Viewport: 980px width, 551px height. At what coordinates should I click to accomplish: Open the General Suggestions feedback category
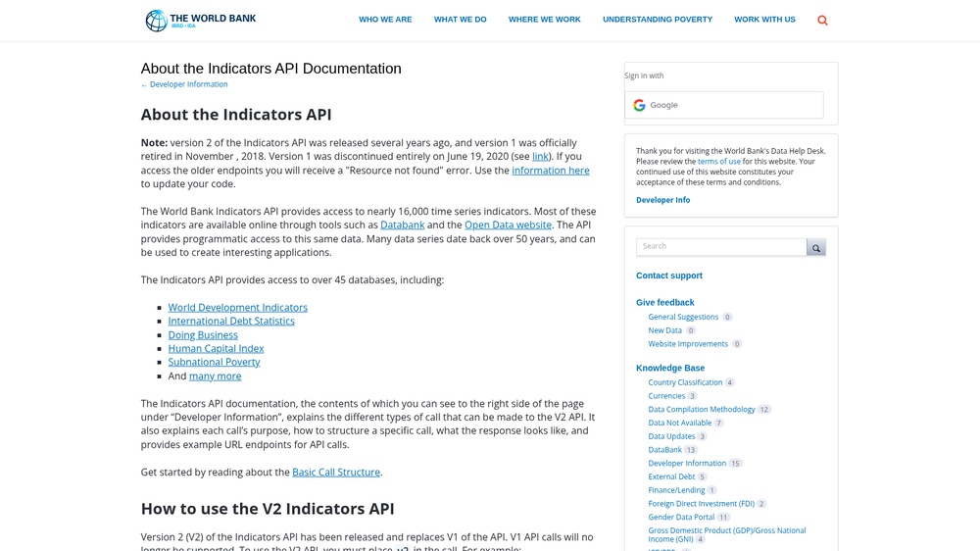click(x=683, y=317)
